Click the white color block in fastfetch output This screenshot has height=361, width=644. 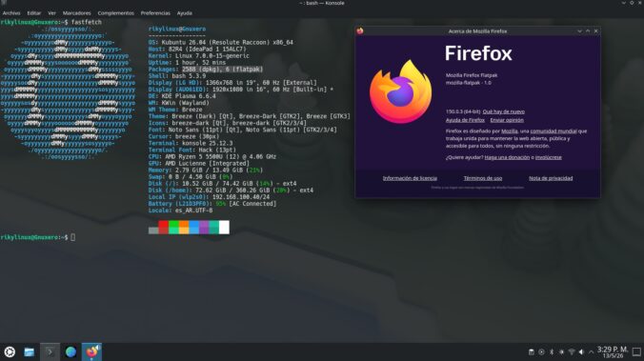pos(224,227)
